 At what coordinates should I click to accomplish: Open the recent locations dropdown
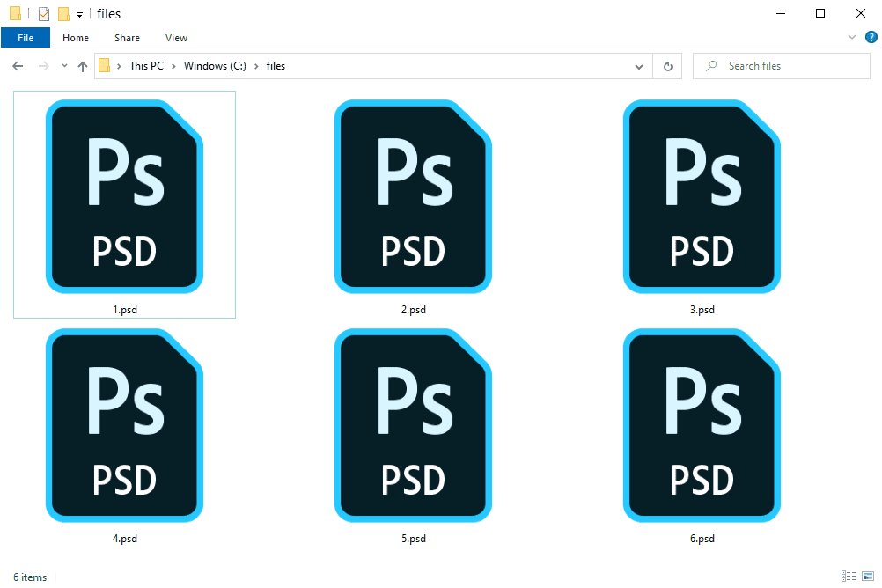64,66
